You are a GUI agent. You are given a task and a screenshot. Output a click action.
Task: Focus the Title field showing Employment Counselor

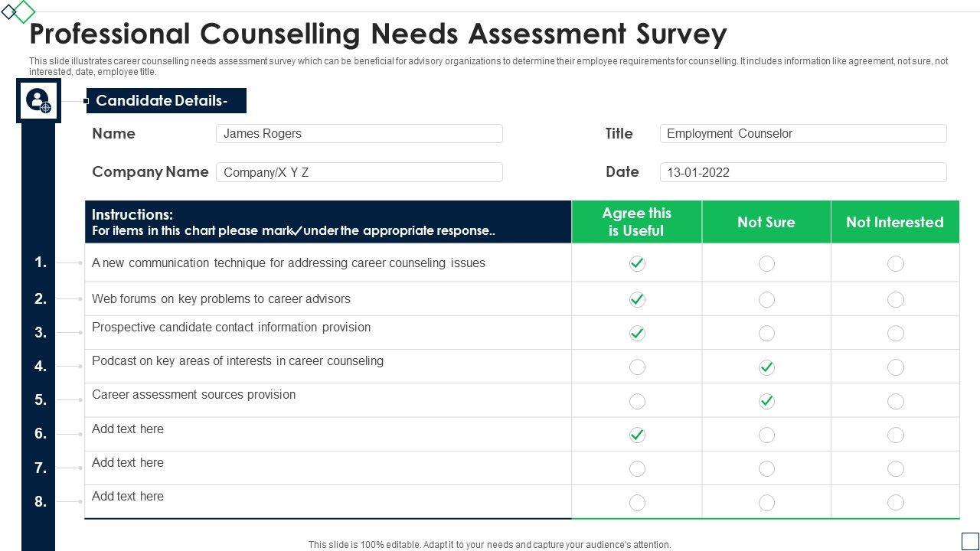(x=803, y=134)
